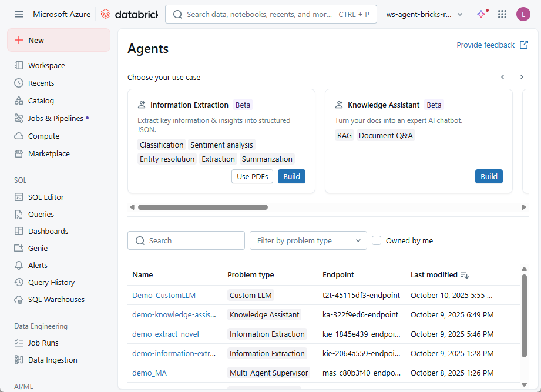Expand the Filter by problem type dropdown
The image size is (541, 392).
point(308,240)
